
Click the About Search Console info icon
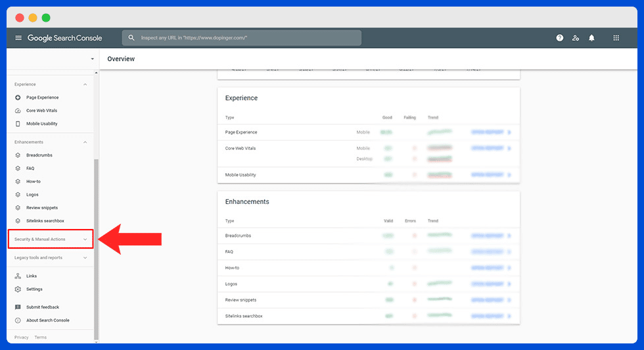point(18,320)
